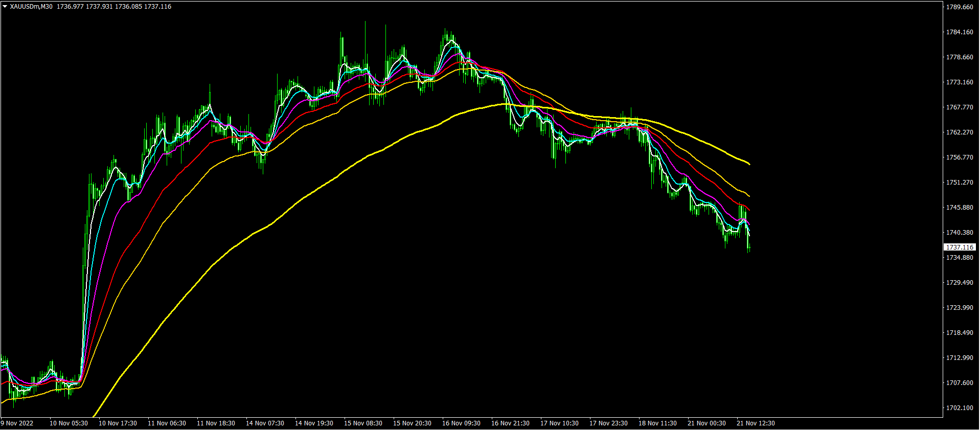Click the 1745.880 price scale label

click(960, 208)
